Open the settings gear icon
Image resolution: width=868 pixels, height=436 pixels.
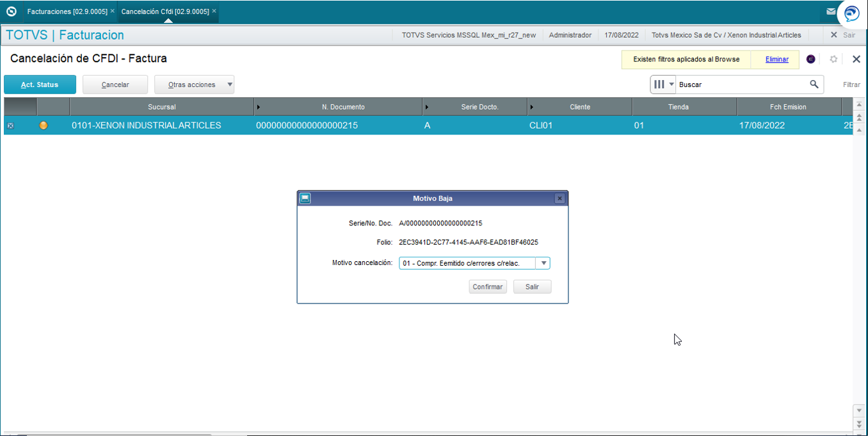tap(833, 60)
